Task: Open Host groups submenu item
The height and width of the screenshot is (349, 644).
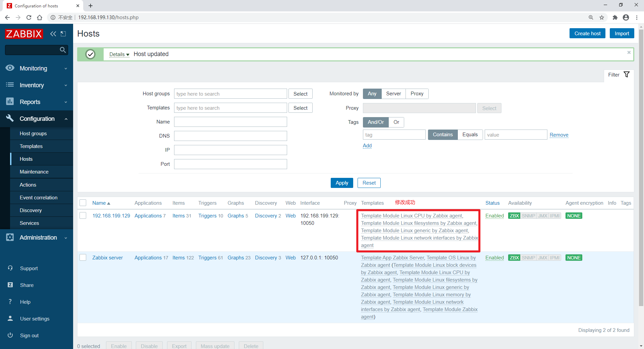Action: click(42, 133)
